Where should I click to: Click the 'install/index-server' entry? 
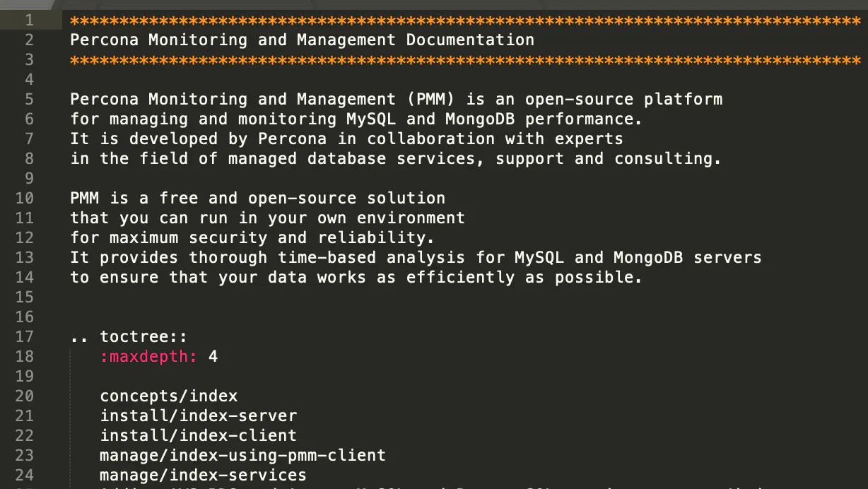point(198,416)
